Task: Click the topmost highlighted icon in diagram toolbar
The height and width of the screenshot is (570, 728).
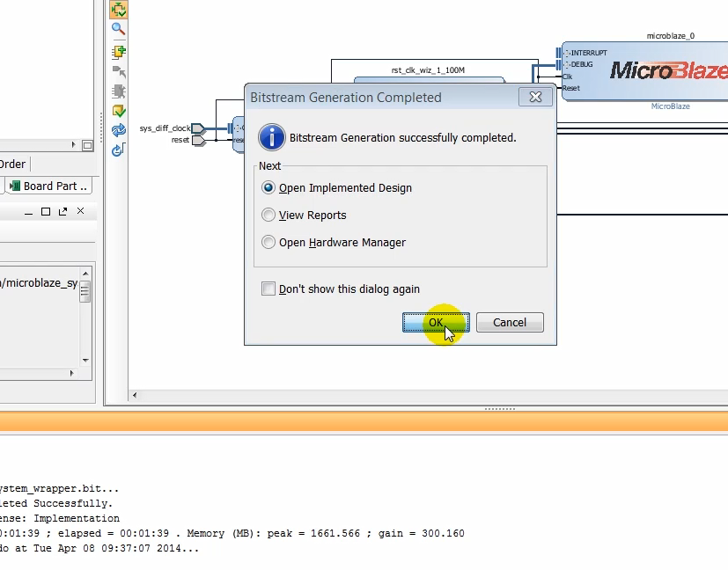Action: [x=119, y=10]
